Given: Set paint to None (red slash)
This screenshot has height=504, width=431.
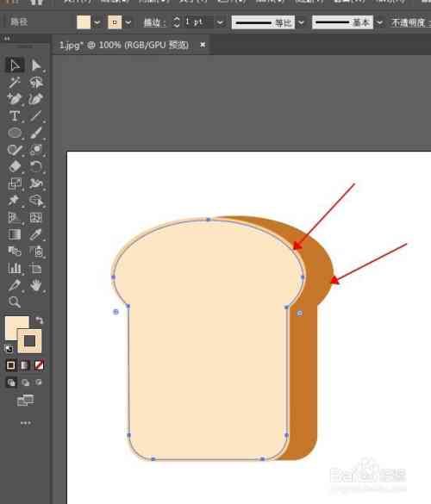Looking at the screenshot, I should coord(39,365).
